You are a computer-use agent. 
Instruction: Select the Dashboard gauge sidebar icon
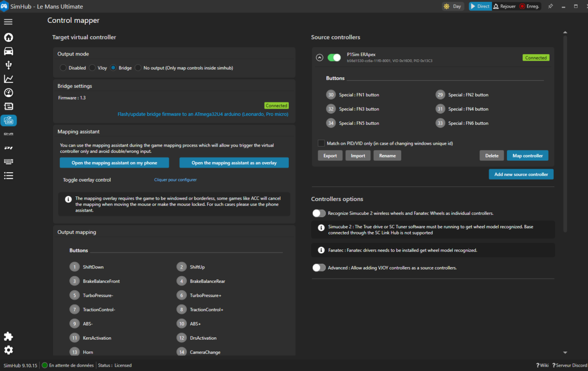(x=9, y=93)
